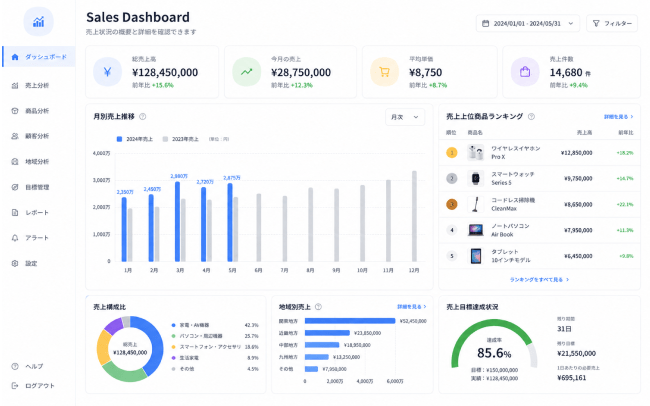
Task: Click the help icon beside 月別売上推移
Action: [x=143, y=117]
